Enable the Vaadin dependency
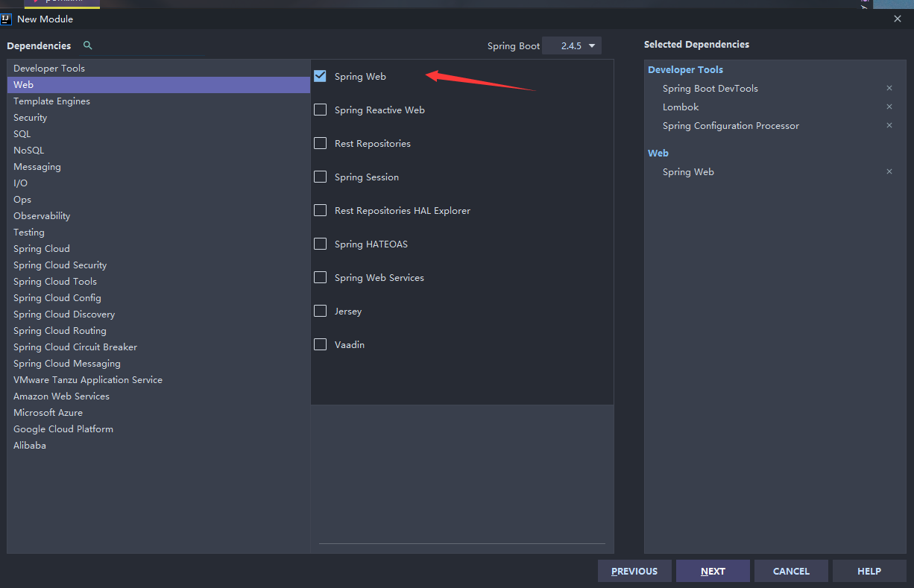Viewport: 914px width, 588px height. pyautogui.click(x=320, y=344)
